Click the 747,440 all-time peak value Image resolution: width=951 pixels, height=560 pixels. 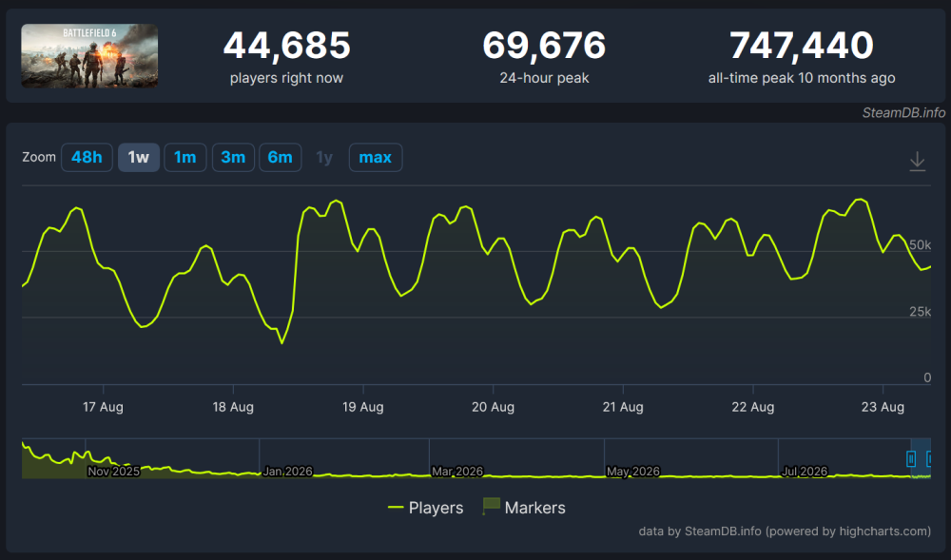[x=801, y=46]
